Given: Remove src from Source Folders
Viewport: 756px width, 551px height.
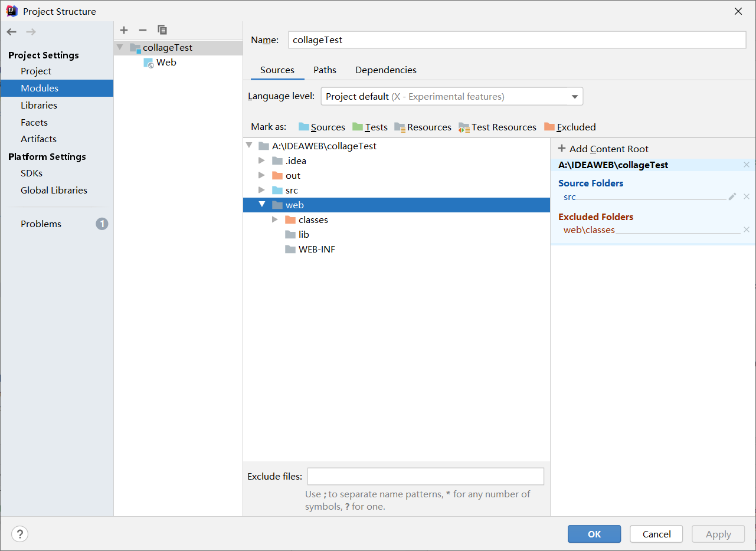Looking at the screenshot, I should 747,196.
